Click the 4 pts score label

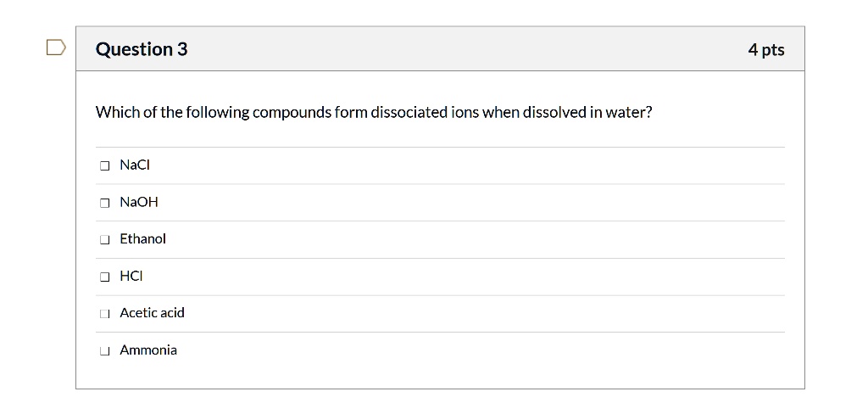coord(766,50)
